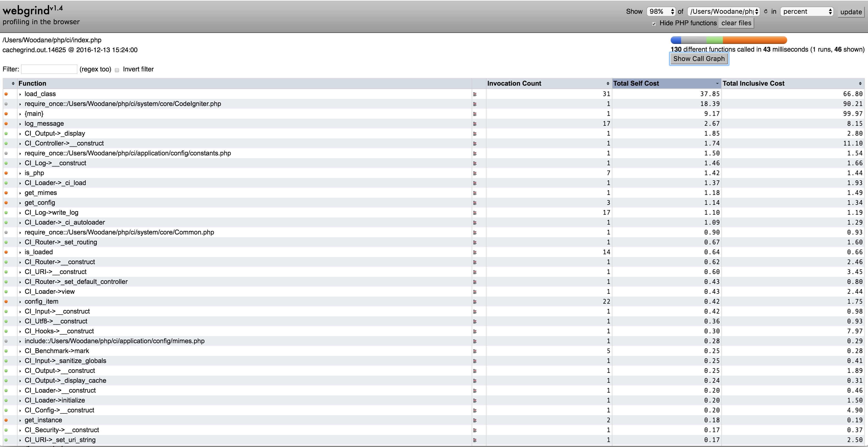Open source file icon for CI_Config->__construct row
868x447 pixels.
click(x=475, y=411)
